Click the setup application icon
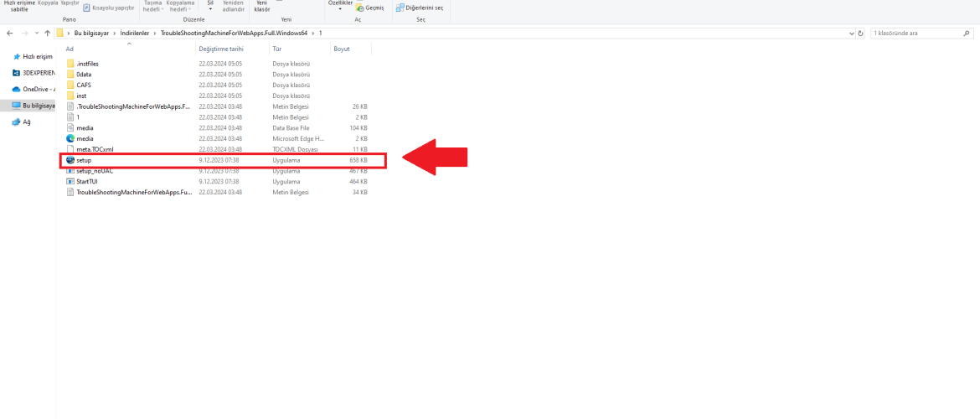Viewport: 980px width, 419px height. (70, 160)
